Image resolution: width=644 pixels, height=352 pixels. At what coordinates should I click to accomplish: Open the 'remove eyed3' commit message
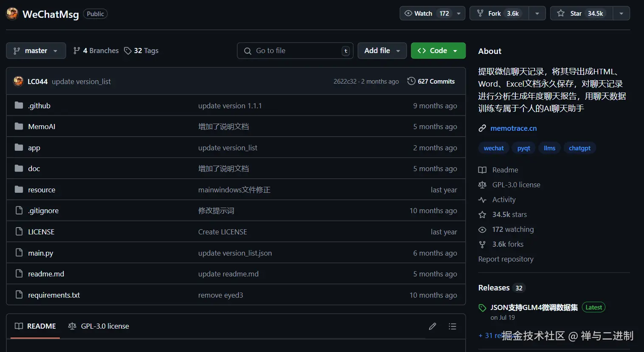point(221,295)
